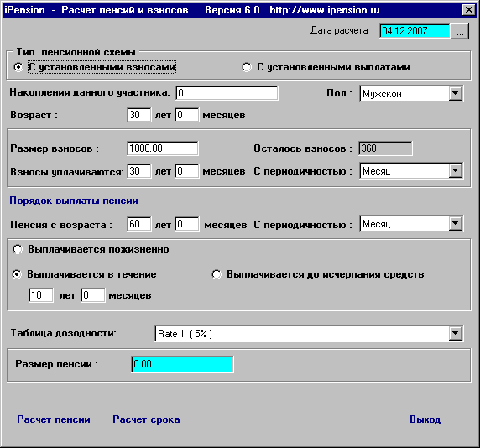
Task: Expand the 'Таблица доходности' Rate 1 dropdown
Action: point(455,334)
